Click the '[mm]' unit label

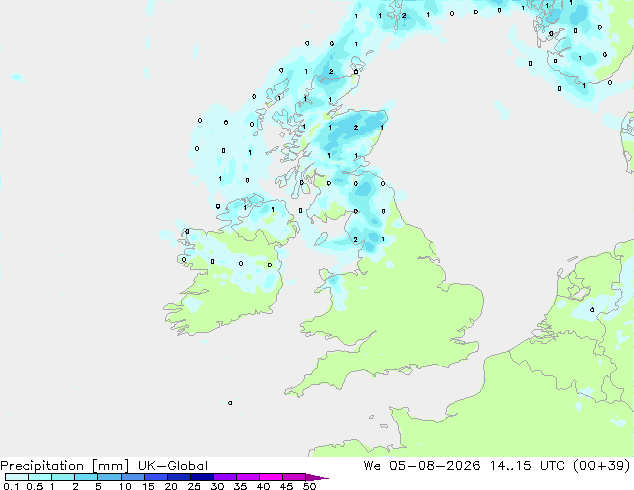pyautogui.click(x=110, y=466)
